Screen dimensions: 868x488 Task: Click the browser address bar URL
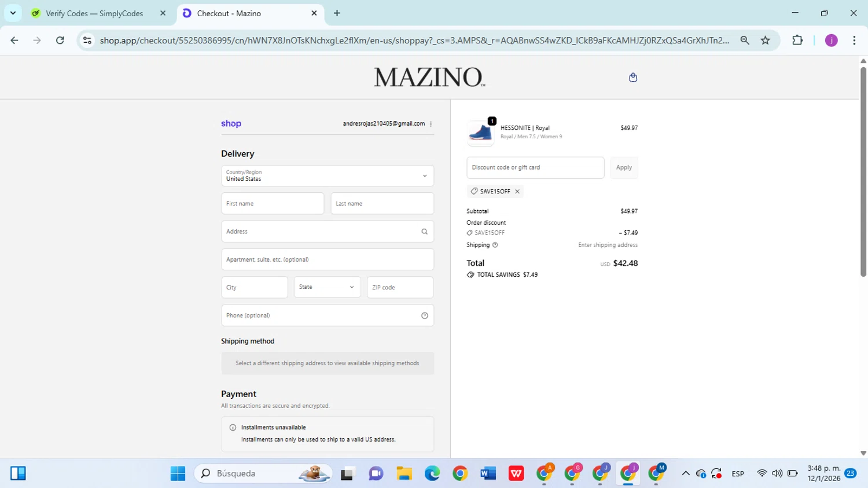(414, 41)
